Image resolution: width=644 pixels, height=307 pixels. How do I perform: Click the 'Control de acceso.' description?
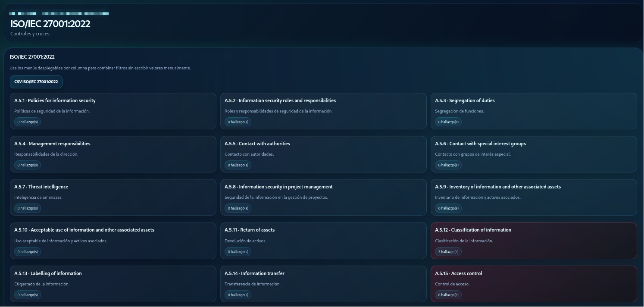[x=452, y=284]
